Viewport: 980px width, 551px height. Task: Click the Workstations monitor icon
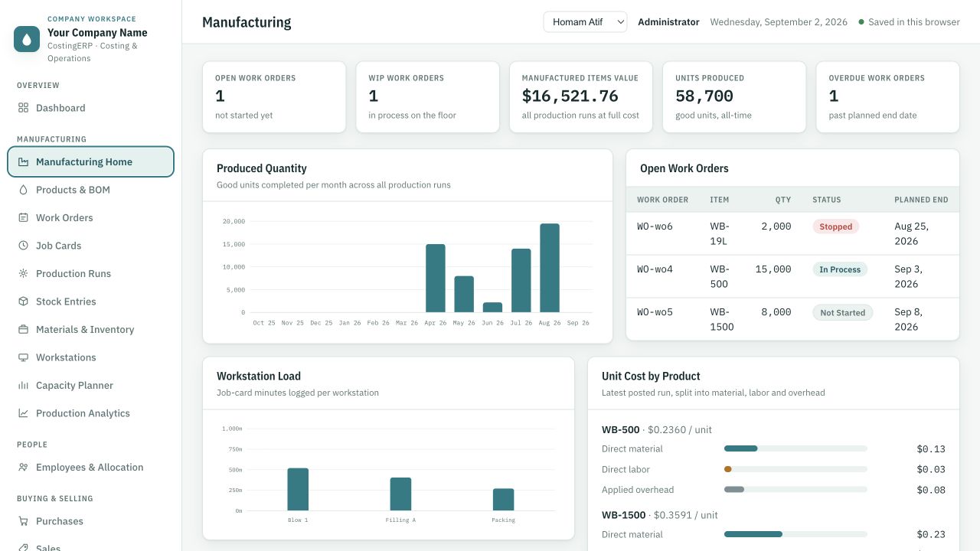point(23,357)
